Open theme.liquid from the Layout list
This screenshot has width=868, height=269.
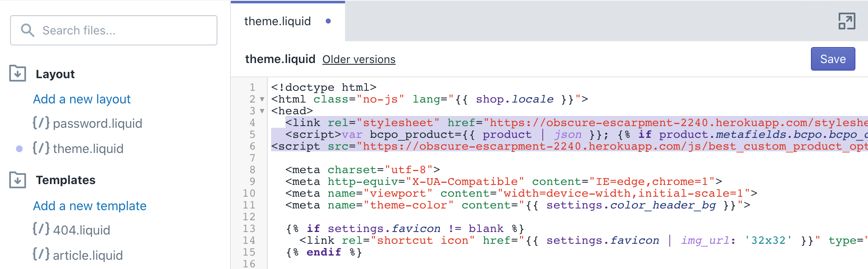(x=88, y=149)
